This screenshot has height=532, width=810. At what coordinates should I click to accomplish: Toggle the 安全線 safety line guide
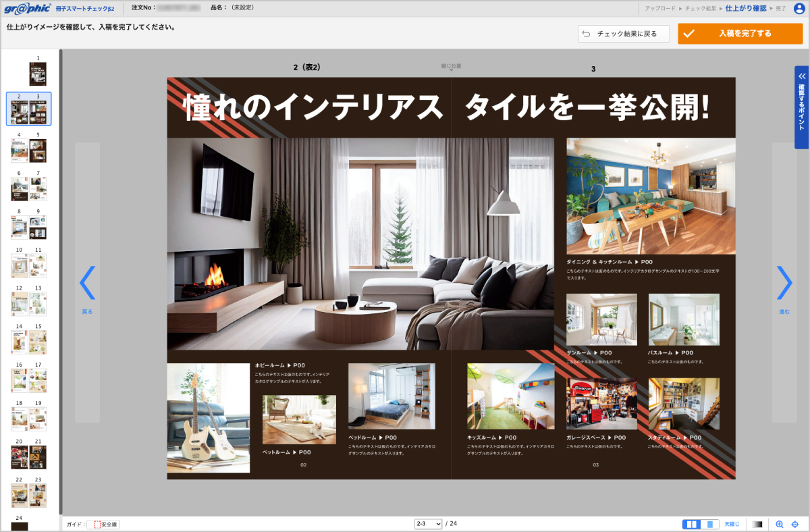tap(105, 524)
